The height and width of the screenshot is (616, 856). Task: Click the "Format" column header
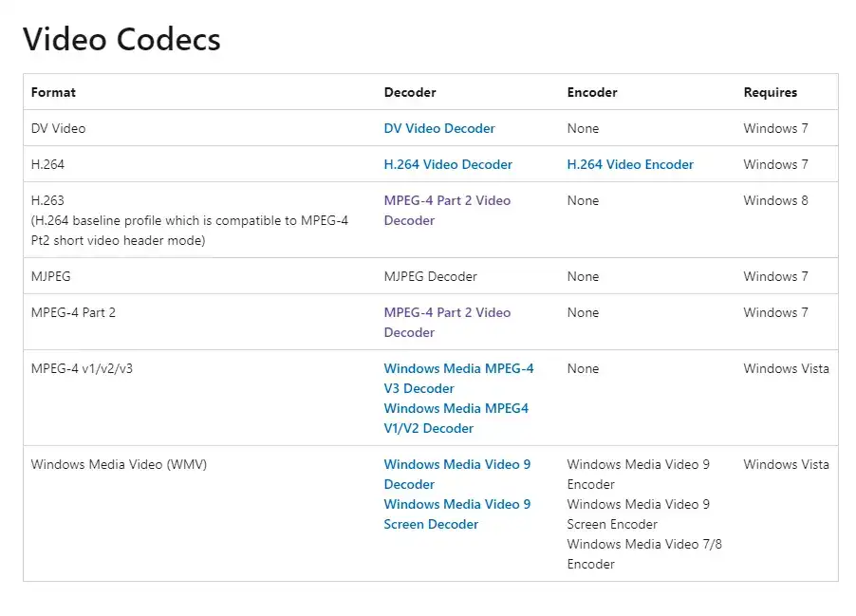[x=53, y=92]
